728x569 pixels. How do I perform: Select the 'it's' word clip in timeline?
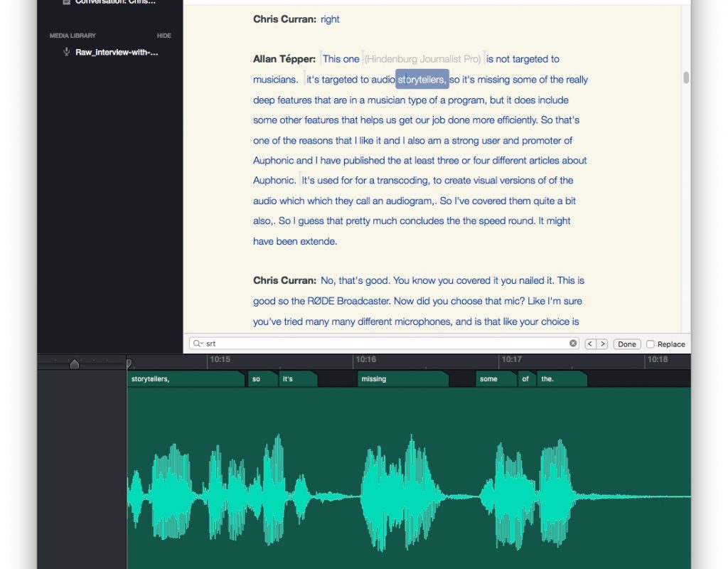click(298, 378)
